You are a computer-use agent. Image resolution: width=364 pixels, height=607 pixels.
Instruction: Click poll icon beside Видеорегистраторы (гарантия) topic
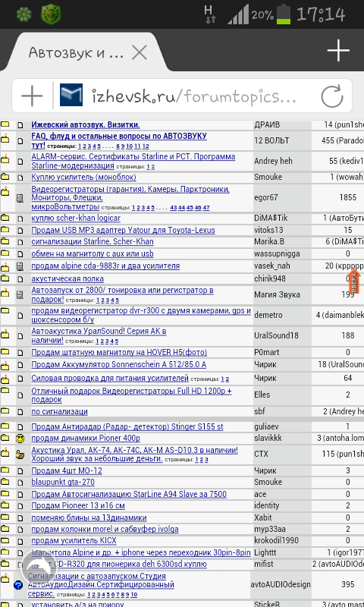pyautogui.click(x=20, y=199)
